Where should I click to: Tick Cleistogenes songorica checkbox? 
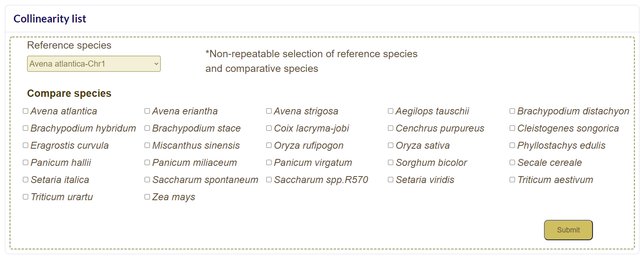click(513, 128)
